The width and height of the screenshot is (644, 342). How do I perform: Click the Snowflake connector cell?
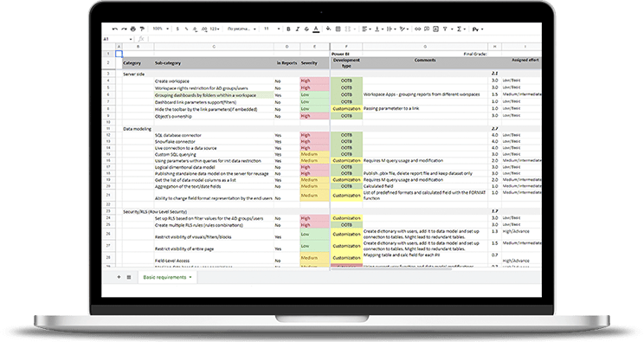point(214,141)
